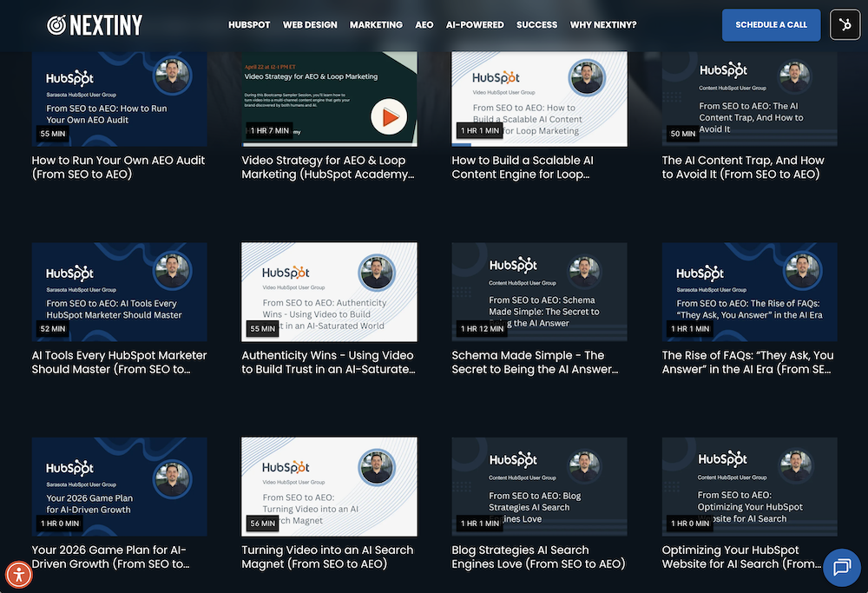The width and height of the screenshot is (868, 593).
Task: Click title link How to Build a Scalable AI Content Engine
Action: pyautogui.click(x=523, y=168)
